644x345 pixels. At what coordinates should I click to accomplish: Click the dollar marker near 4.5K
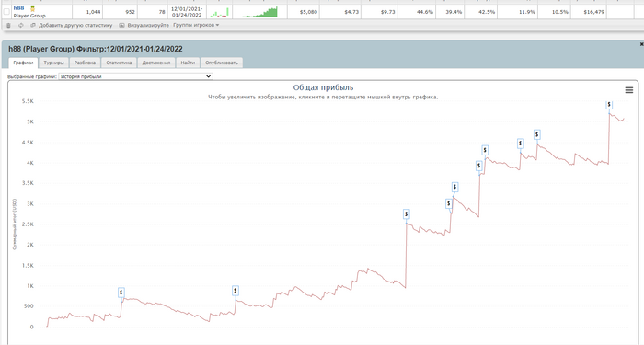pyautogui.click(x=536, y=134)
